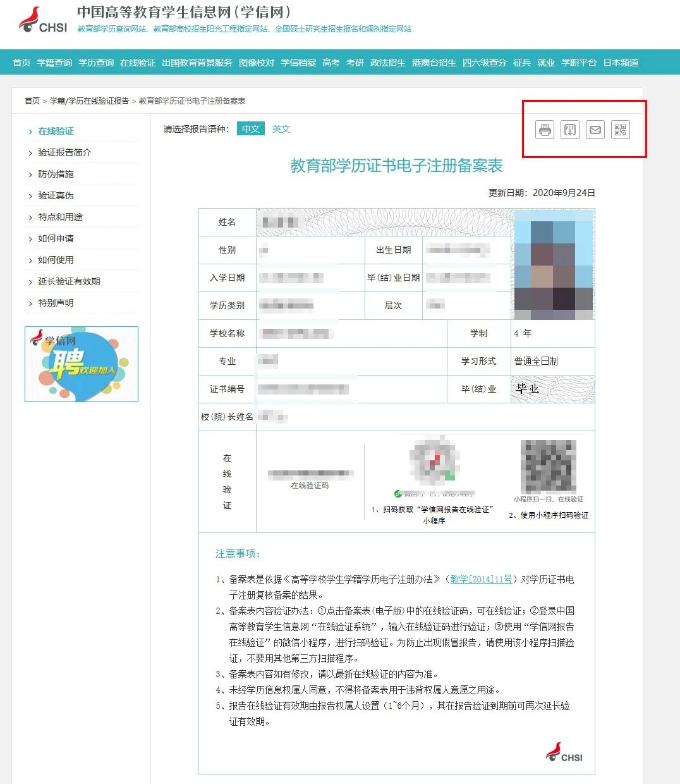Click the print report icon
Image resolution: width=680 pixels, height=784 pixels.
[x=545, y=130]
